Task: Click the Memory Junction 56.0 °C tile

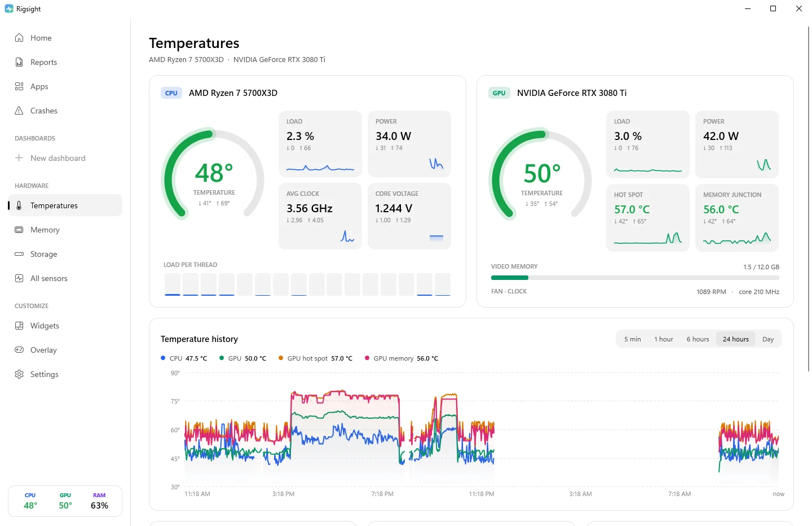Action: 737,218
